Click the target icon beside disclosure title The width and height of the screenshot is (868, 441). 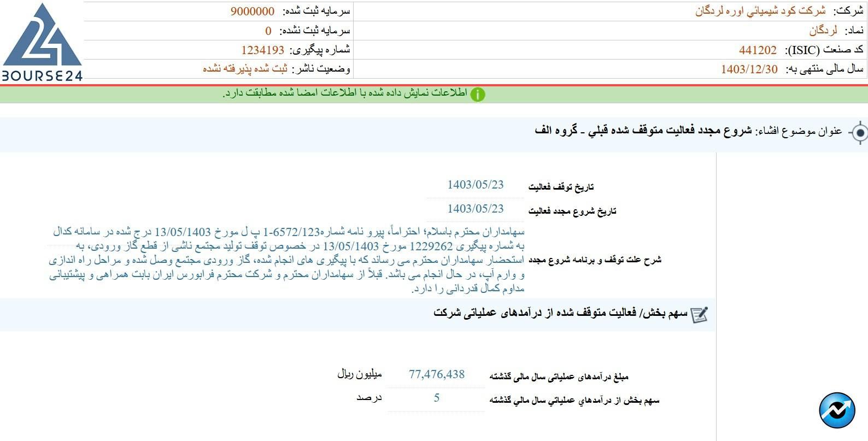point(859,133)
